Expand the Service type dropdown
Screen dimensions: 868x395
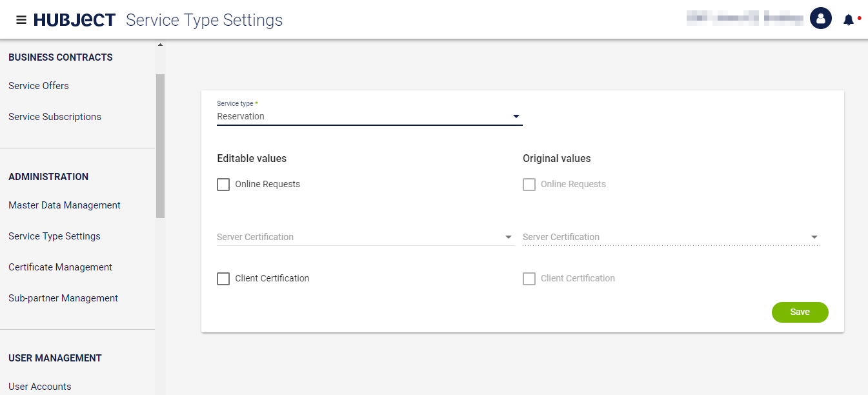pos(369,117)
